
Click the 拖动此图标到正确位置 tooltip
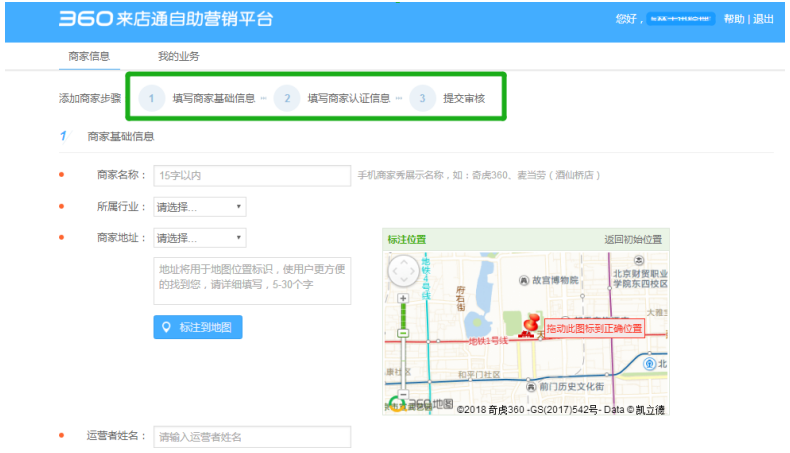pos(594,329)
